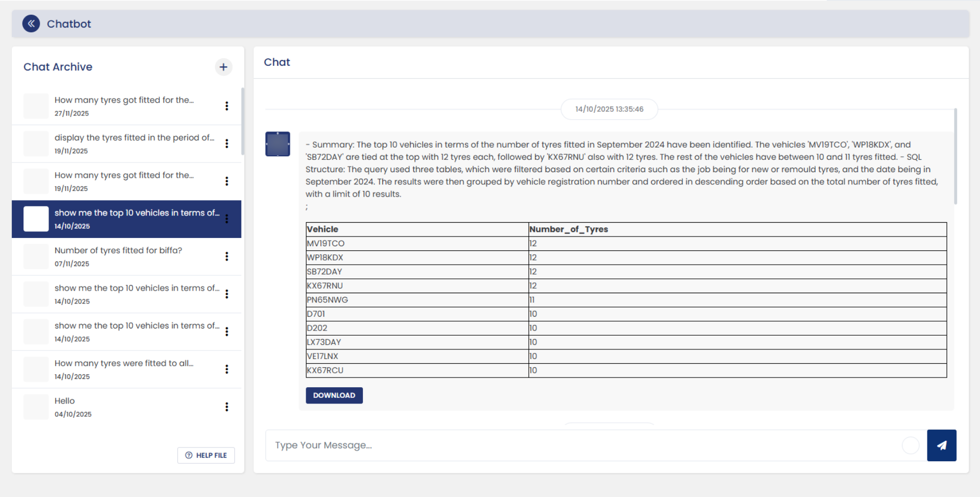This screenshot has width=980, height=497.
Task: Open three-dot menu for 'display the tyres fitted' chat
Action: tap(227, 144)
